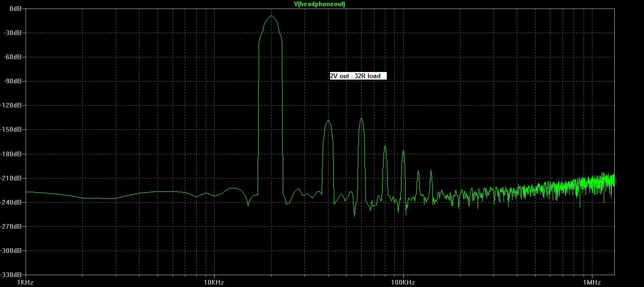Click the V(headphoneout) trace label

[x=320, y=4]
